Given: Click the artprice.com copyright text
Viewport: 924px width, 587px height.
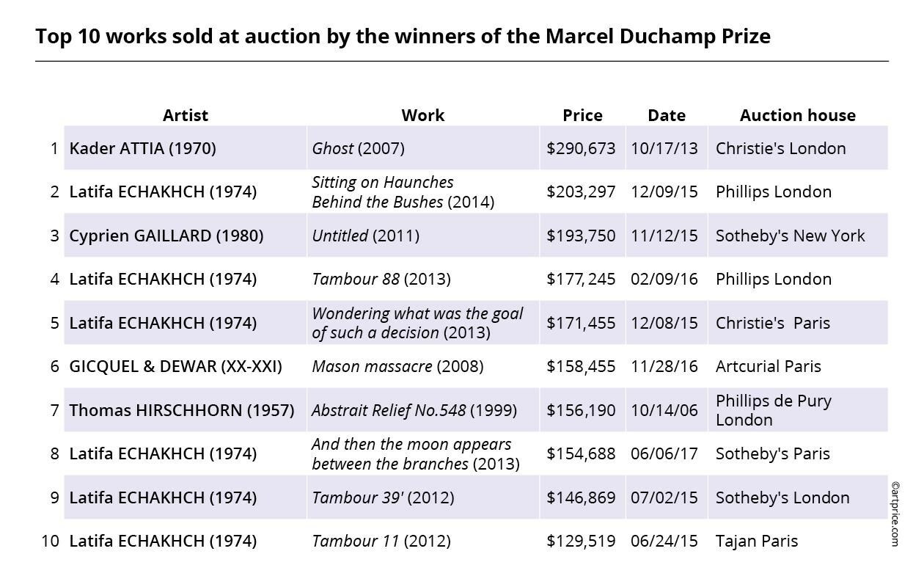Looking at the screenshot, I should (x=895, y=514).
